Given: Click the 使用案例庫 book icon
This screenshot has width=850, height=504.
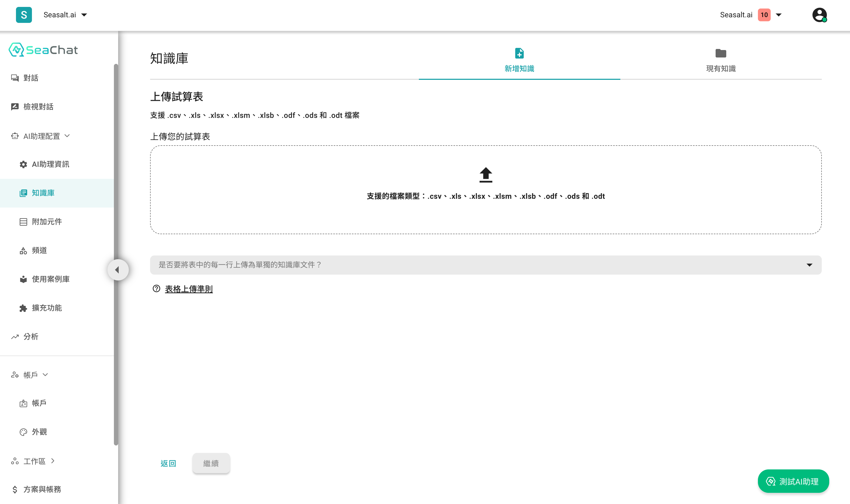Looking at the screenshot, I should click(x=23, y=279).
